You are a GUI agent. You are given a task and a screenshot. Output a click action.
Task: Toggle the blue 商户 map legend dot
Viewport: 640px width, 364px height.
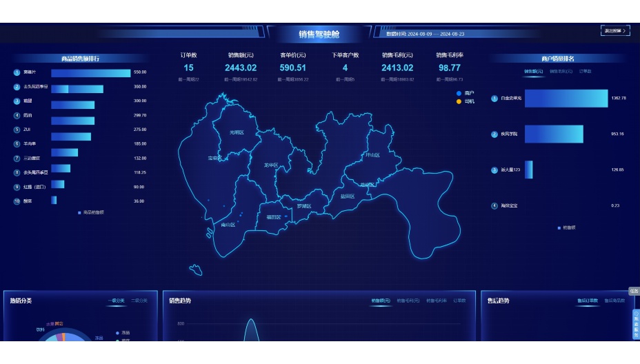click(459, 94)
